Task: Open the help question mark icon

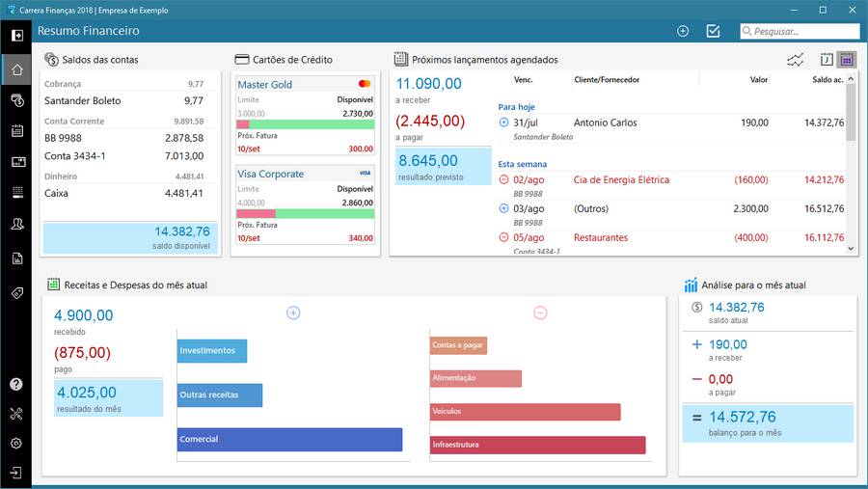Action: click(x=16, y=384)
